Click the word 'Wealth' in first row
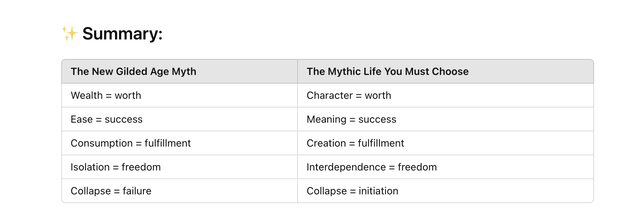Image resolution: width=644 pixels, height=211 pixels. pyautogui.click(x=87, y=96)
